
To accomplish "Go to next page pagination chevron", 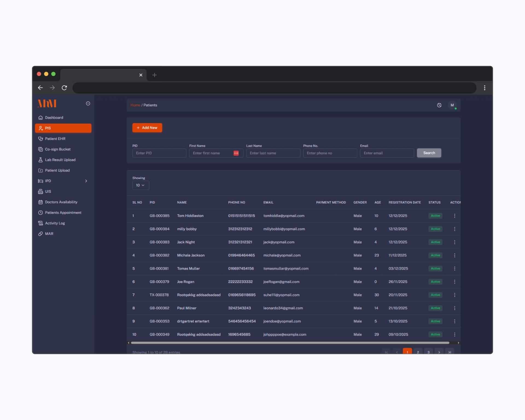I will 439,352.
